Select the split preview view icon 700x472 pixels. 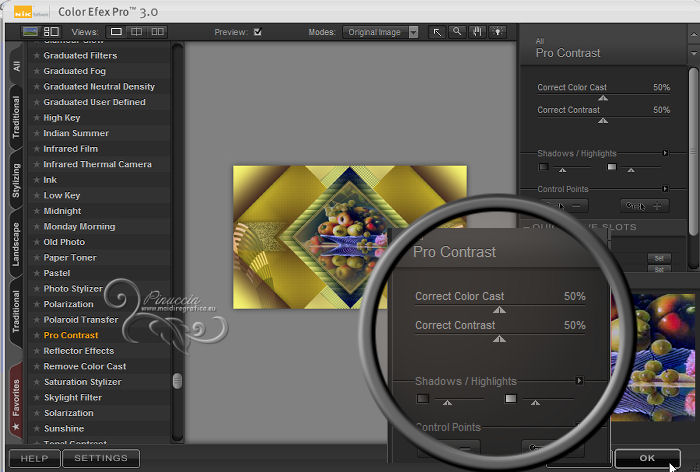[137, 32]
